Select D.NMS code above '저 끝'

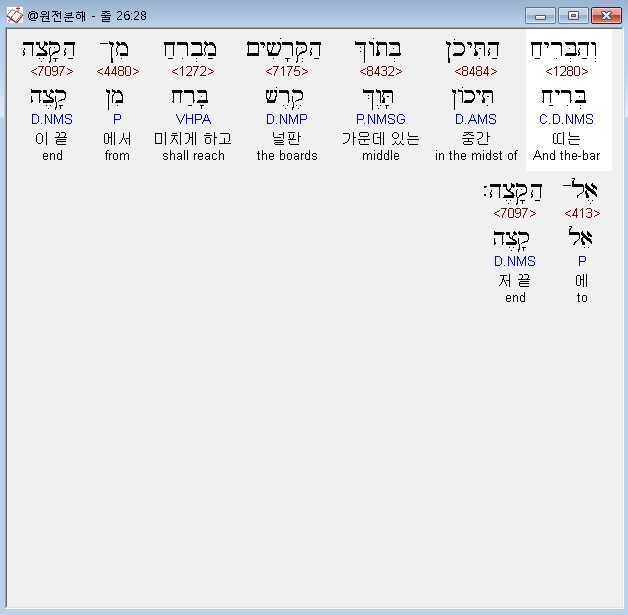pyautogui.click(x=515, y=261)
